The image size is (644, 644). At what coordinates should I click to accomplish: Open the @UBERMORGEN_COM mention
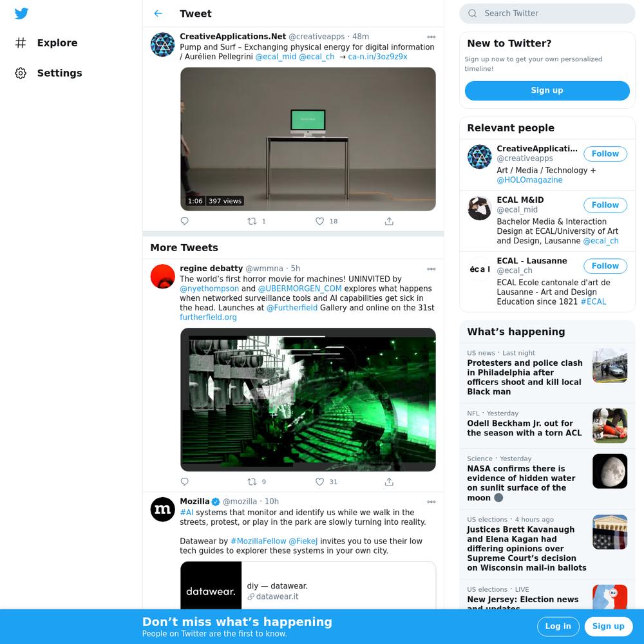pos(300,289)
